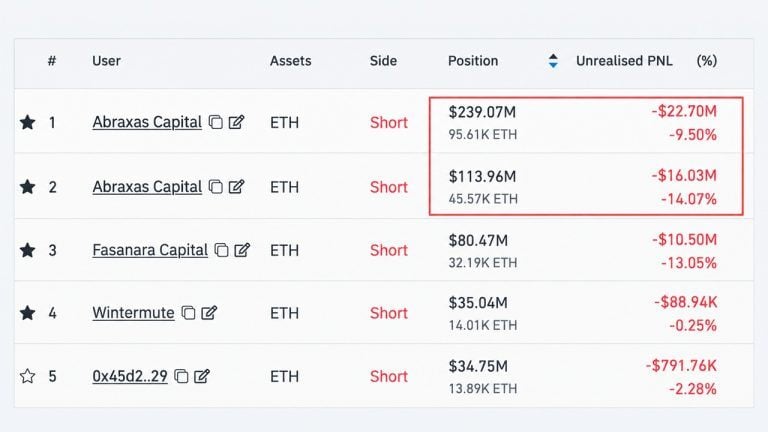Edit label for rank 1 Abraxas Capital

236,122
